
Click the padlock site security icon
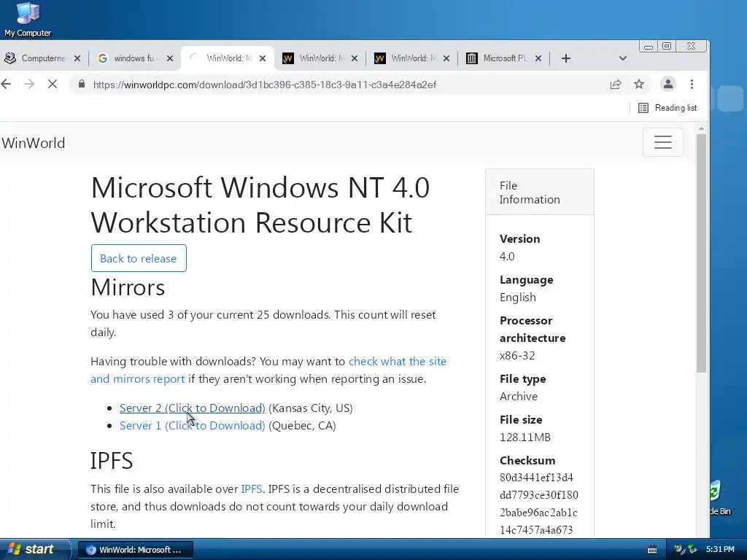click(82, 85)
